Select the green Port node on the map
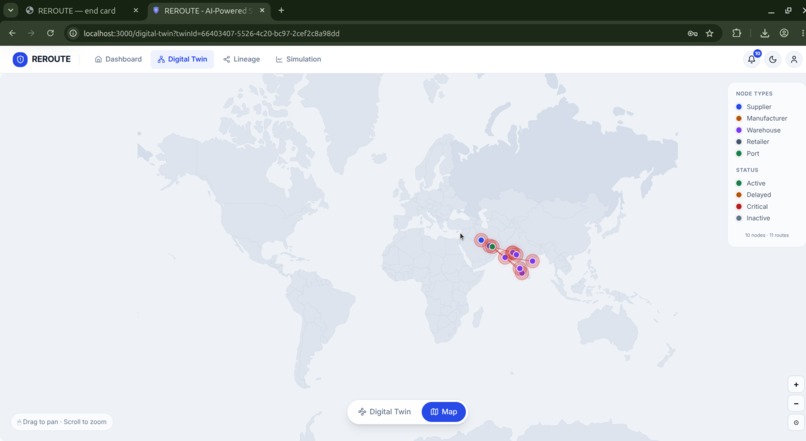The width and height of the screenshot is (806, 441). (x=492, y=247)
